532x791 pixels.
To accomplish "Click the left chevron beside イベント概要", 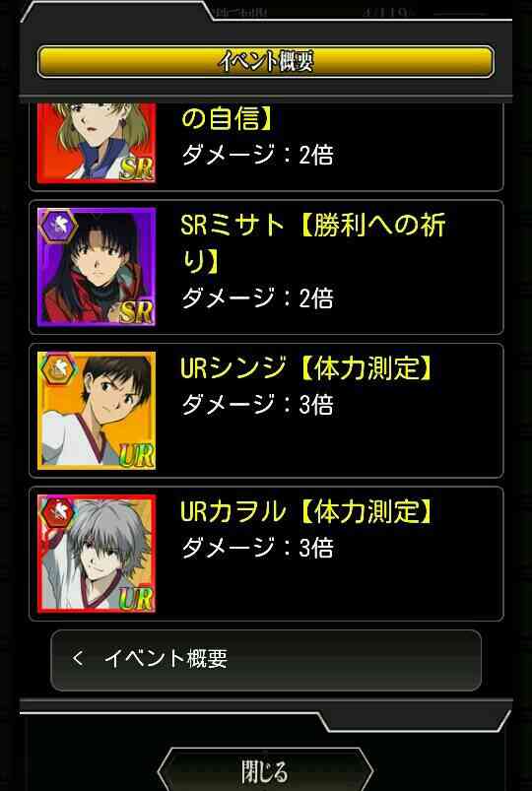I will click(77, 658).
